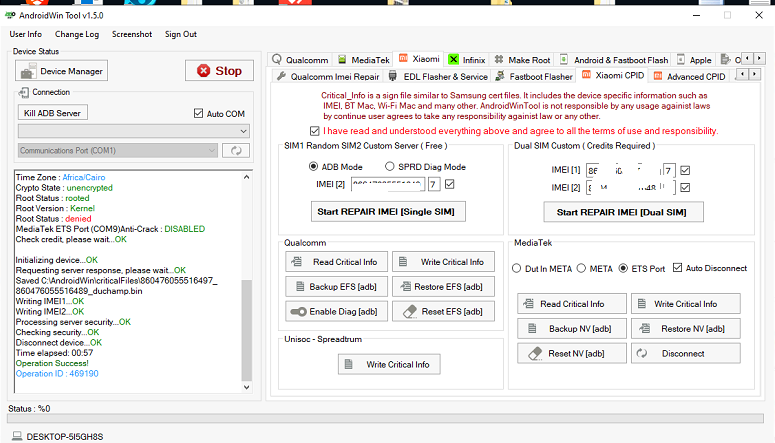Viewport: 775px width, 443px height.
Task: Click the log scrollbar up arrow
Action: (247, 177)
